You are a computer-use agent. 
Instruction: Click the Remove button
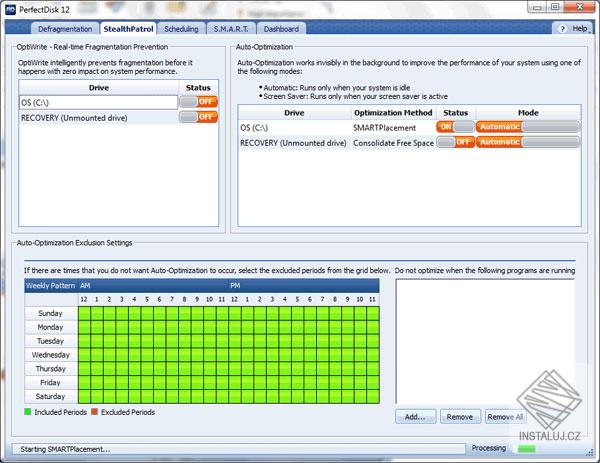pyautogui.click(x=460, y=417)
